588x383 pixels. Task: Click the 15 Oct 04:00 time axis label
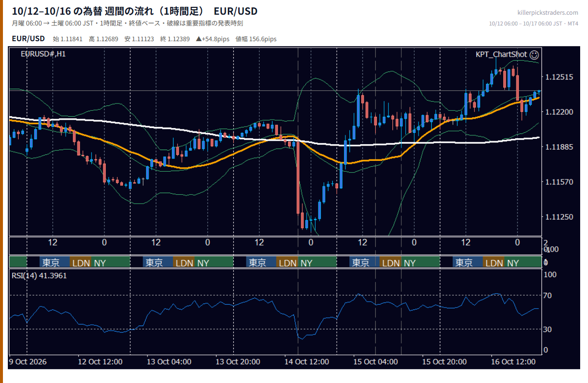click(x=375, y=361)
